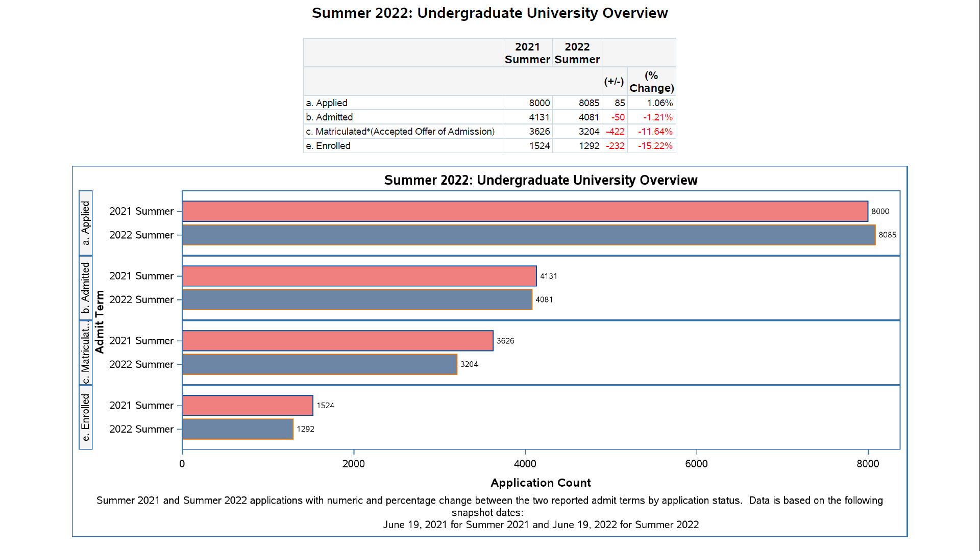
Task: Select the 2022 Summer Enrolled bar
Action: [237, 429]
